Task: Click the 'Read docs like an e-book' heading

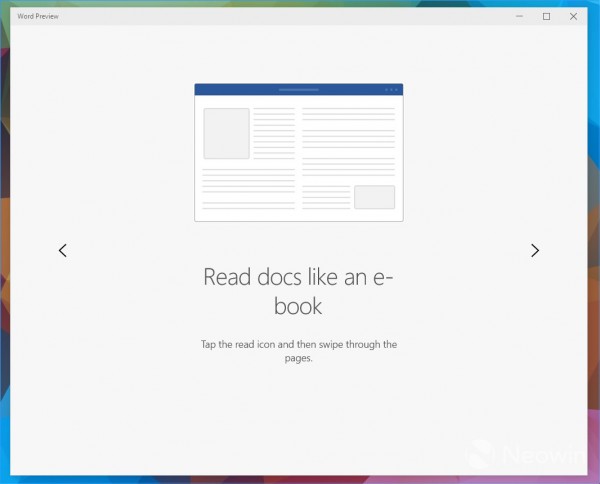Action: (298, 291)
